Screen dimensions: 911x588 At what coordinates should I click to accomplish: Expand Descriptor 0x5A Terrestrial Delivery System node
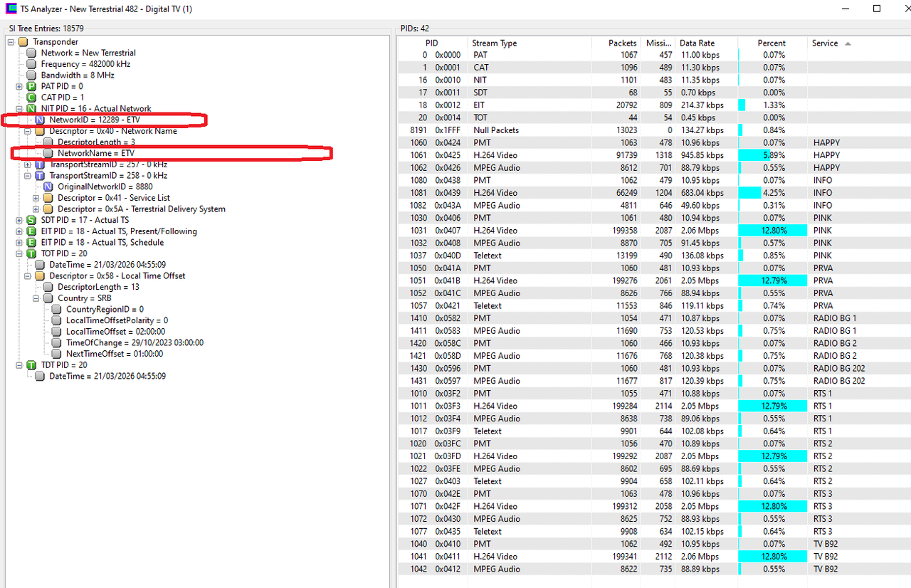[x=36, y=209]
